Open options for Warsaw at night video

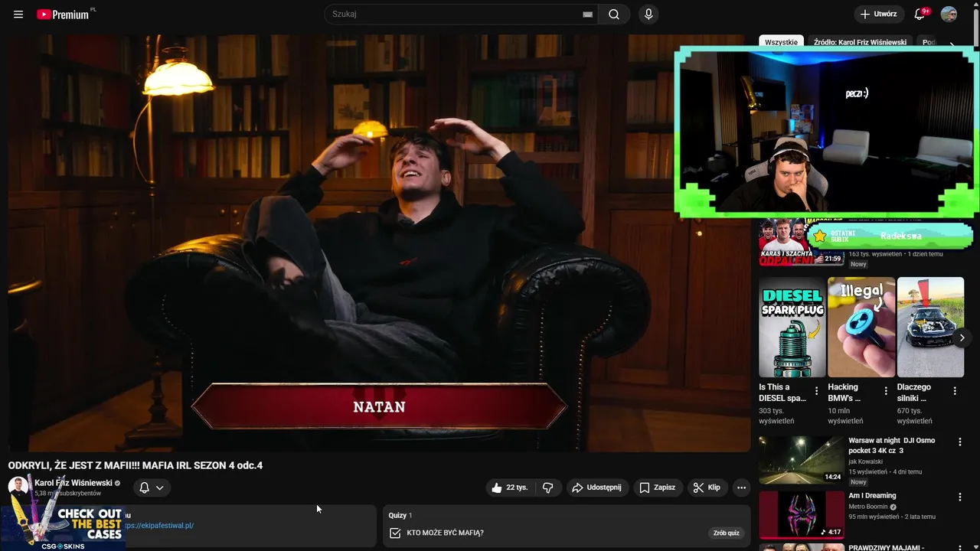coord(960,442)
